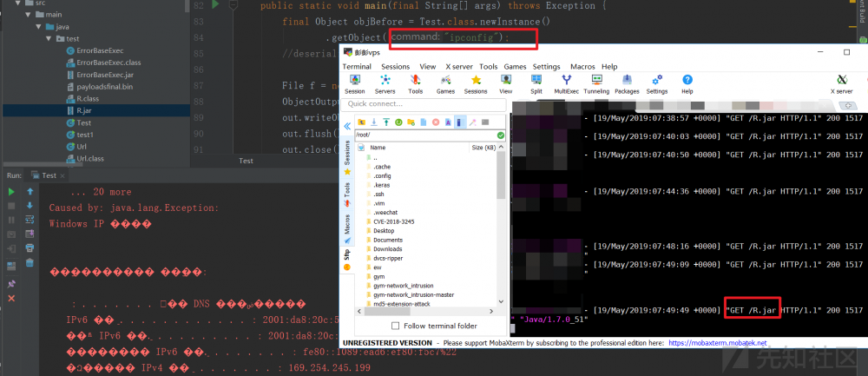This screenshot has height=376, width=868.
Task: Open dvcs-ripper folder in Sftp list
Action: pyautogui.click(x=388, y=258)
